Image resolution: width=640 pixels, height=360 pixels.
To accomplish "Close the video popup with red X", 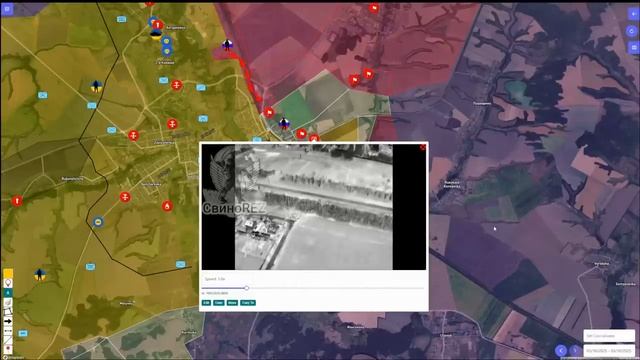I will (422, 147).
